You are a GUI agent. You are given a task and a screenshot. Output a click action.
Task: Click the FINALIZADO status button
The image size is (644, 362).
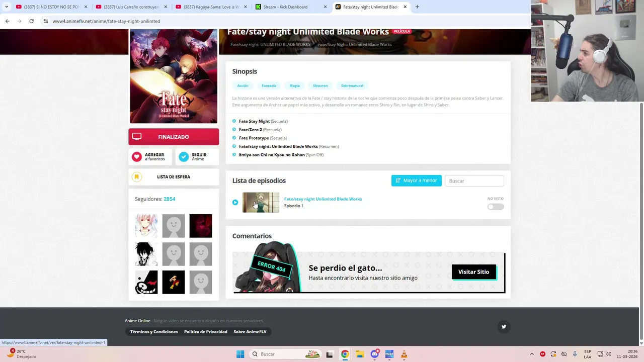(x=174, y=137)
